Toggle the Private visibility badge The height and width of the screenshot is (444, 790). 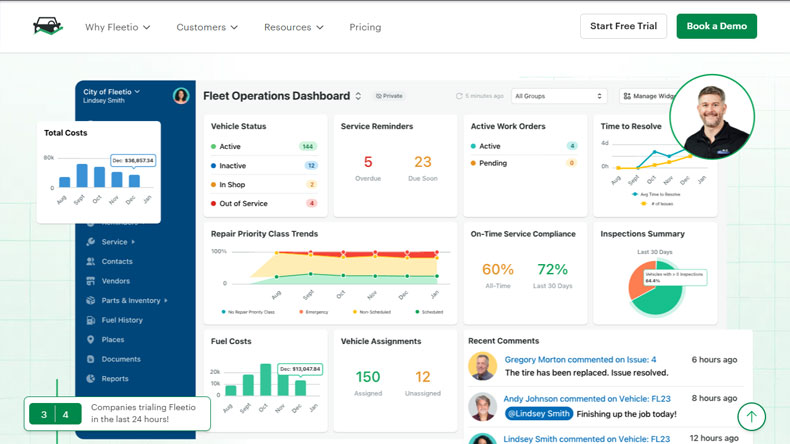389,96
